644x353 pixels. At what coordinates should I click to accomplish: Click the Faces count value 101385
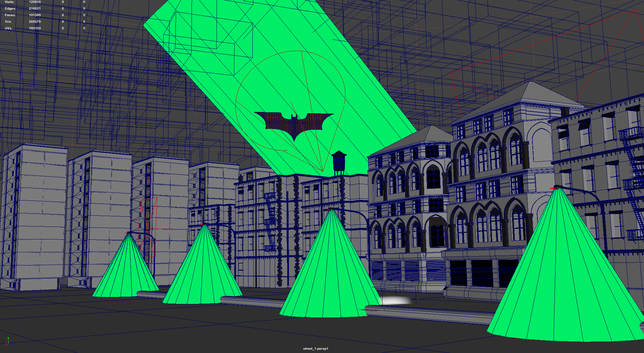coord(35,15)
